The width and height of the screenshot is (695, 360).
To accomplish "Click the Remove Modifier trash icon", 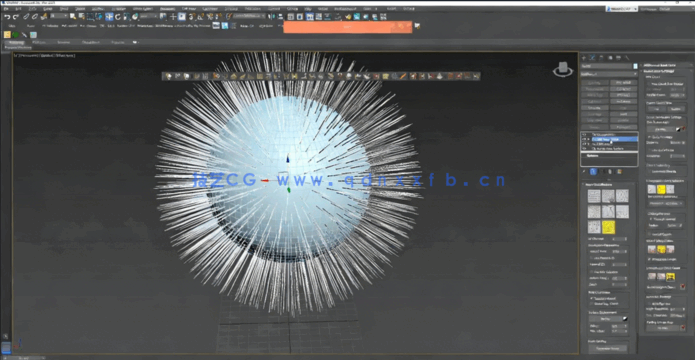I will point(610,172).
